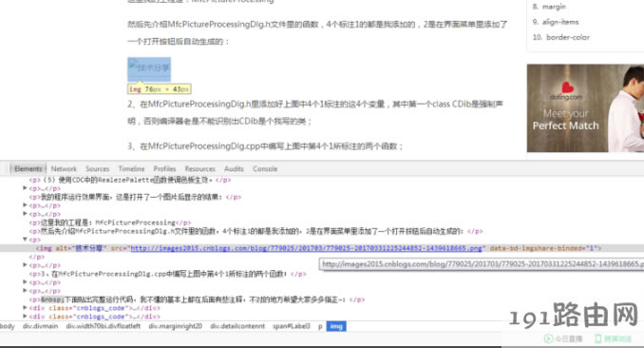This screenshot has width=644, height=348.
Task: Click the align-items sidebar link
Action: point(560,22)
